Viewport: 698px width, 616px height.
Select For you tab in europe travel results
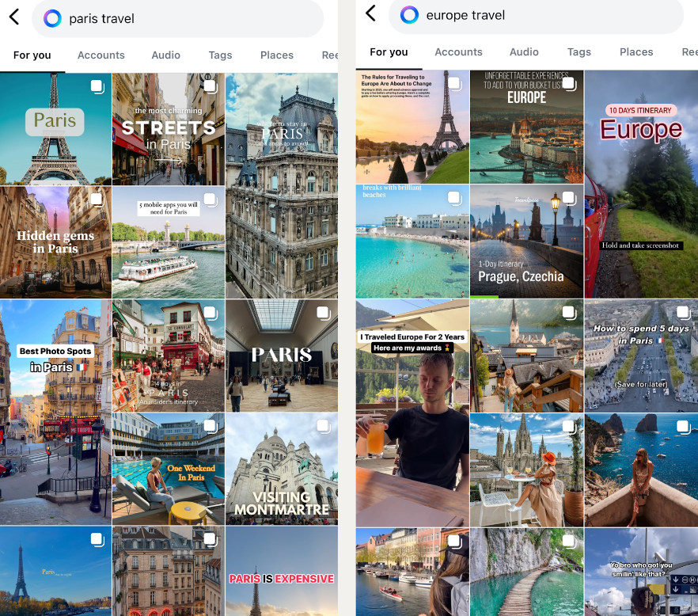[389, 52]
